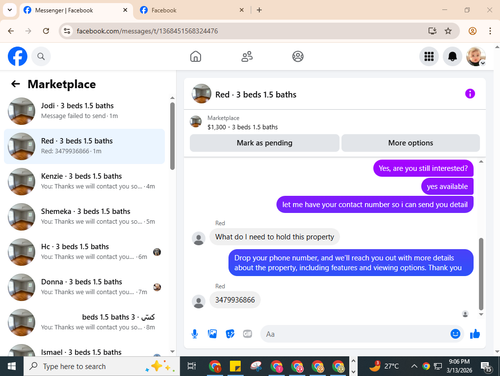Select Red conversation in list
Viewport: 500px width, 376px height.
[x=84, y=146]
